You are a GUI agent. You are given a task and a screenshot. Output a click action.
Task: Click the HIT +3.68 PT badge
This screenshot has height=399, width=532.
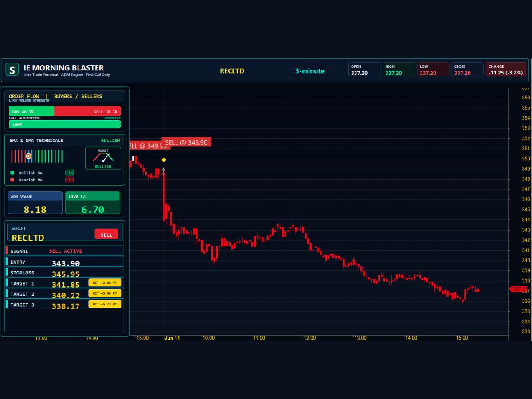[x=105, y=293]
